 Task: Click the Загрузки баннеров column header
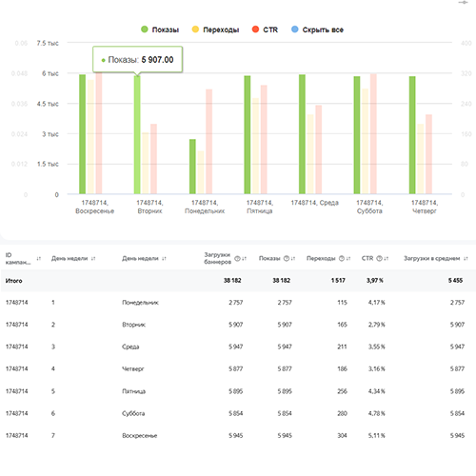click(217, 258)
